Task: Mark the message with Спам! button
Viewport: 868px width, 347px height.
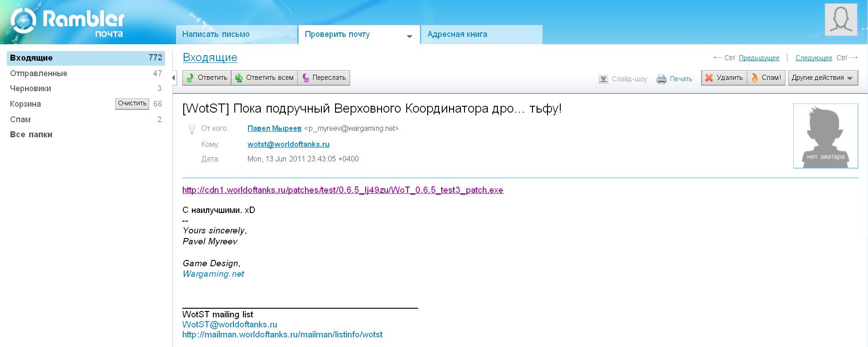Action: pos(766,78)
